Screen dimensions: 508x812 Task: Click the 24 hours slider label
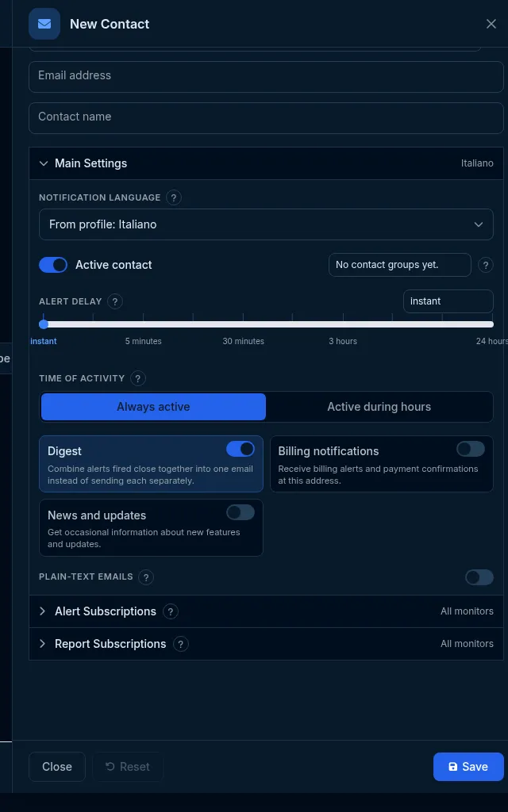click(x=492, y=341)
